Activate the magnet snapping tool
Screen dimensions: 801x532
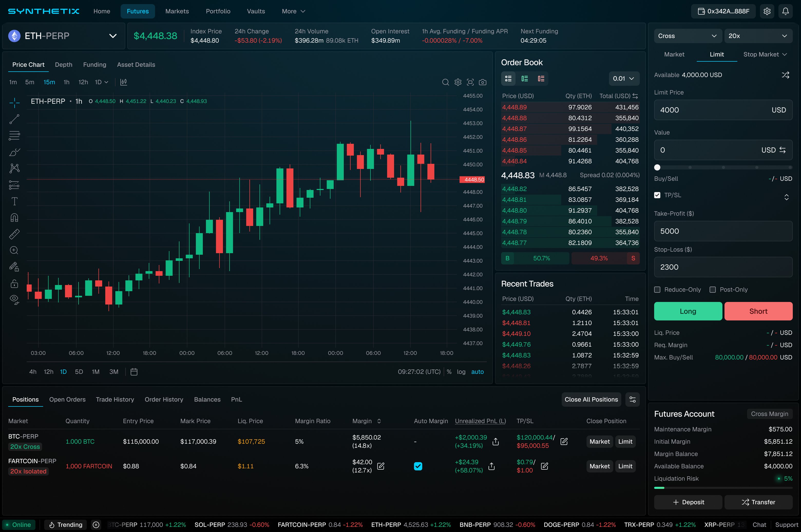(x=14, y=217)
